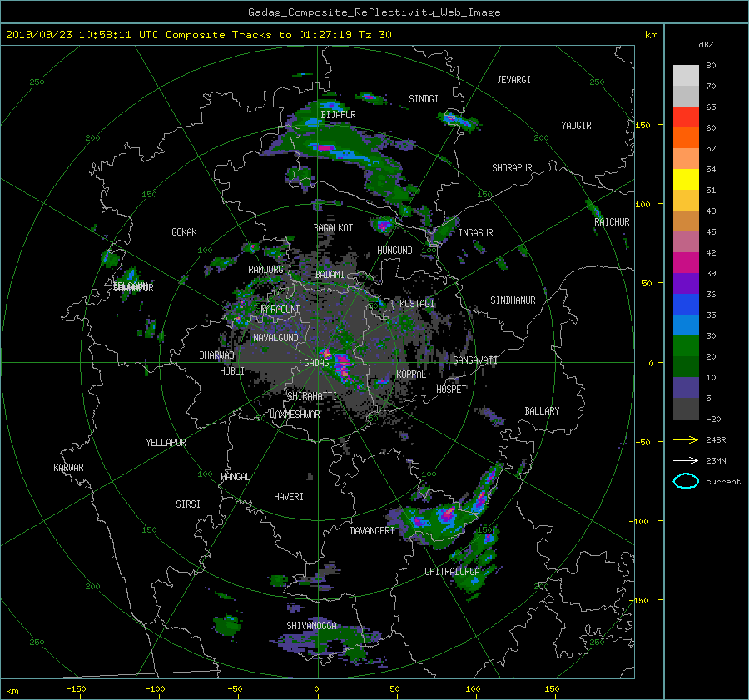Click the NARAGUND city label
This screenshot has height=700, width=749.
point(281,310)
